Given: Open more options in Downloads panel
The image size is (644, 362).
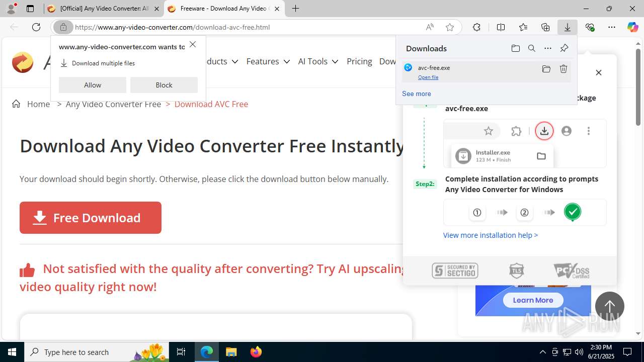Looking at the screenshot, I should [x=548, y=48].
